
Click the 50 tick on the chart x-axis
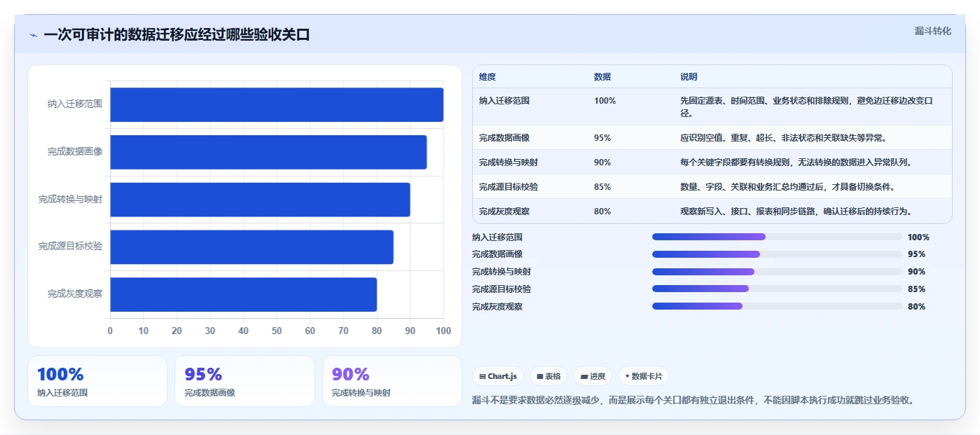click(x=277, y=331)
